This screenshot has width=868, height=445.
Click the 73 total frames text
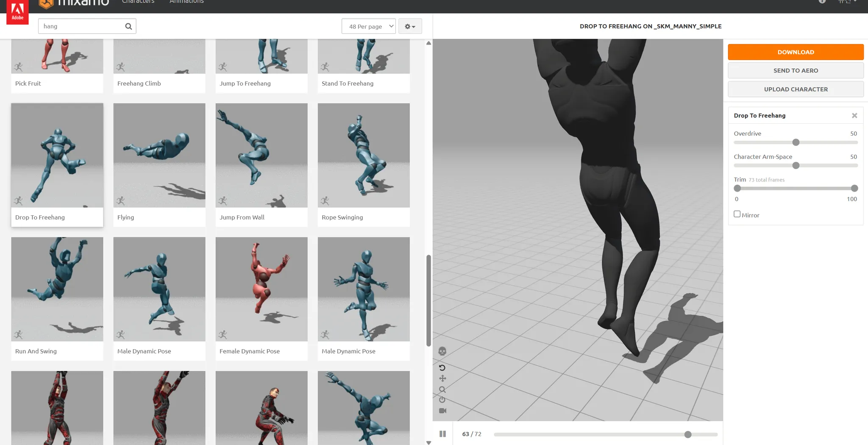tap(767, 180)
